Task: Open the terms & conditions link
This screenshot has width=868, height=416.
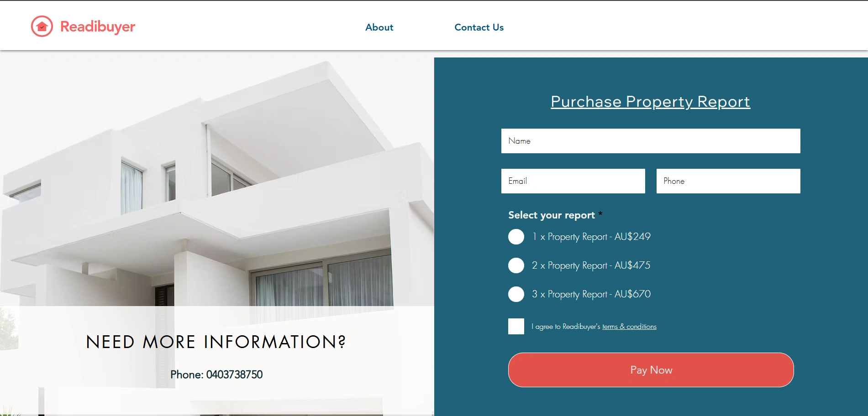Action: tap(629, 327)
